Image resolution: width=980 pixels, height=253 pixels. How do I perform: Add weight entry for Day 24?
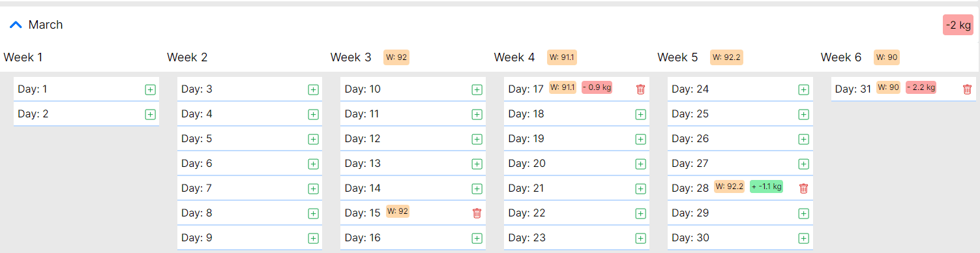tap(803, 89)
